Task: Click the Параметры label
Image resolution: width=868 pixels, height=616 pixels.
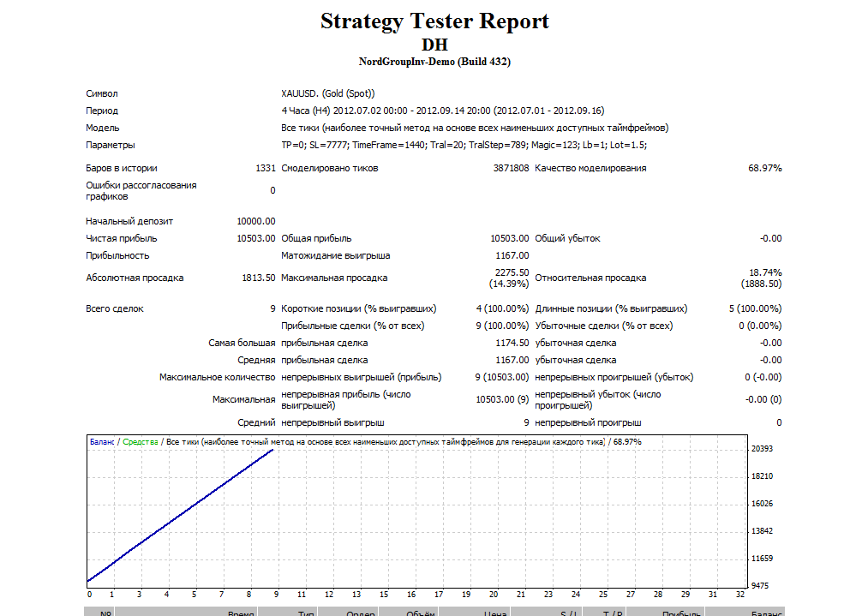Action: (x=111, y=145)
